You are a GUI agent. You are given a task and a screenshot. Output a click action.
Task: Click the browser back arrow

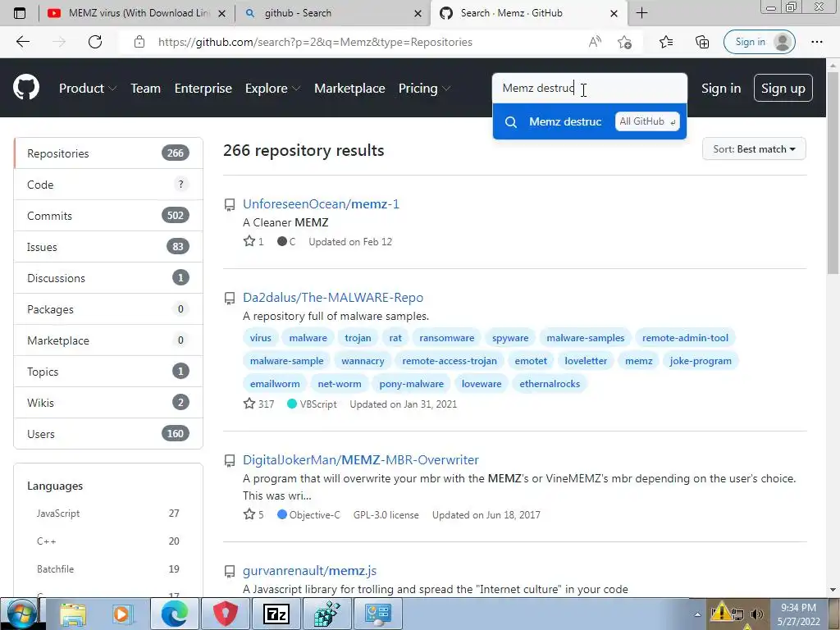22,42
